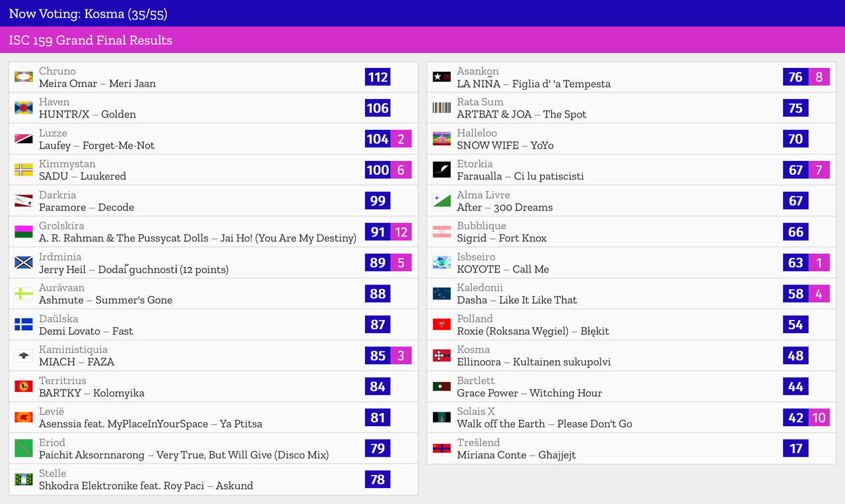This screenshot has width=845, height=504.
Task: Select the song 'Sigrid – Fort Knox'
Action: (x=502, y=238)
